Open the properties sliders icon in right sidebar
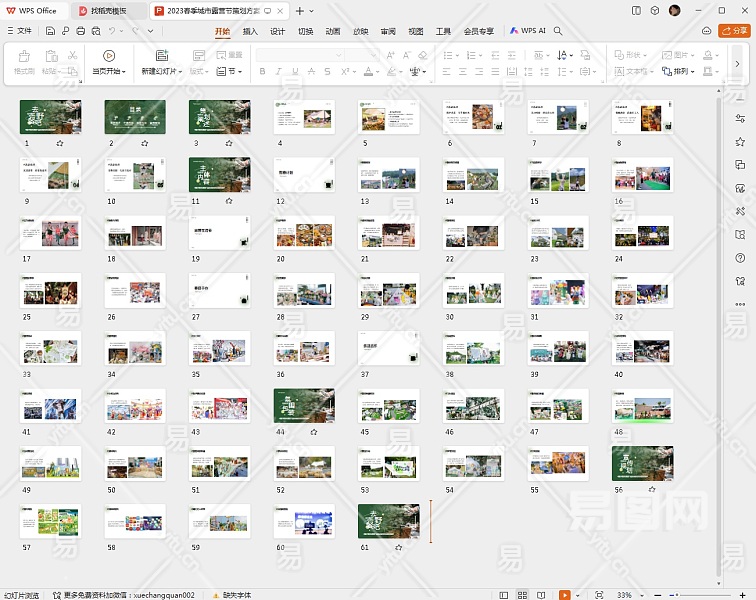 (740, 119)
